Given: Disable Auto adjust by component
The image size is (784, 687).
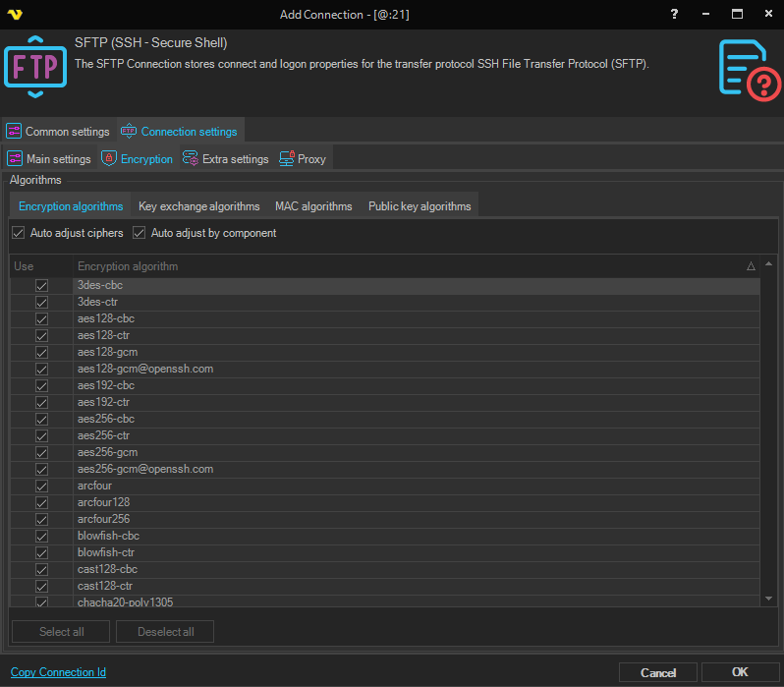Looking at the screenshot, I should click(x=139, y=233).
